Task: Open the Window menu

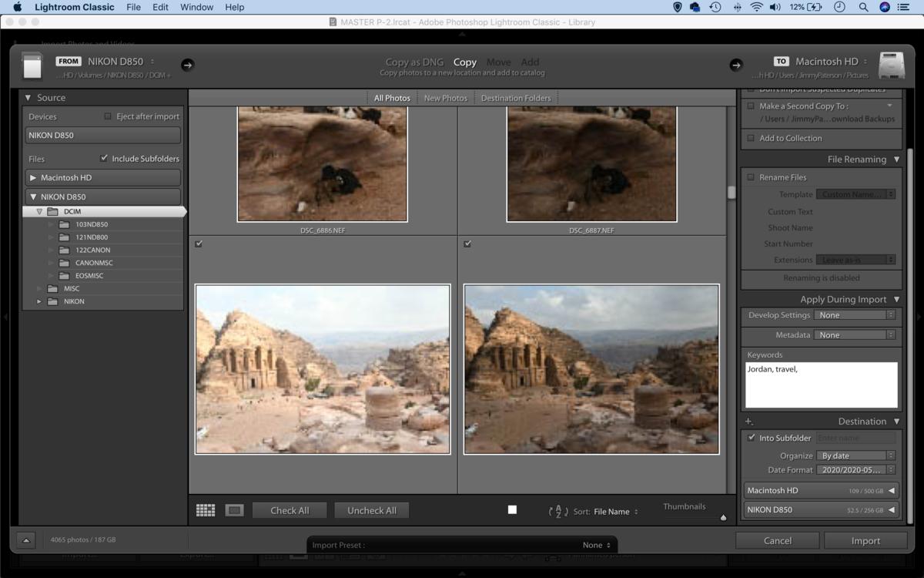Action: tap(196, 7)
